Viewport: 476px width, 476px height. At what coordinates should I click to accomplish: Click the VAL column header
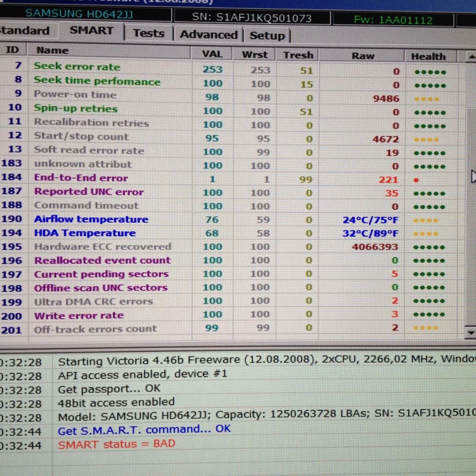212,54
